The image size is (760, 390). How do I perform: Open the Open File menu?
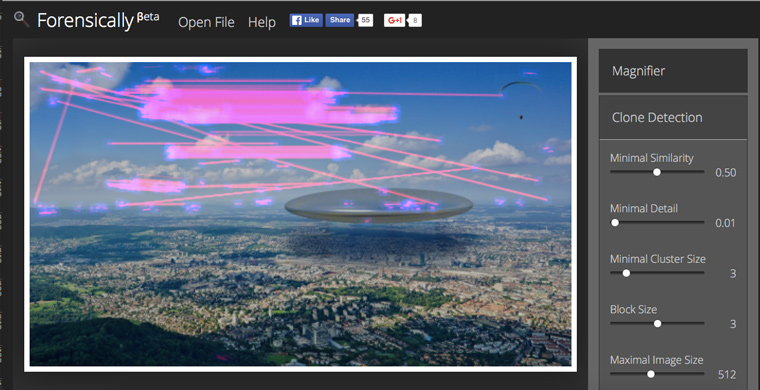(206, 22)
